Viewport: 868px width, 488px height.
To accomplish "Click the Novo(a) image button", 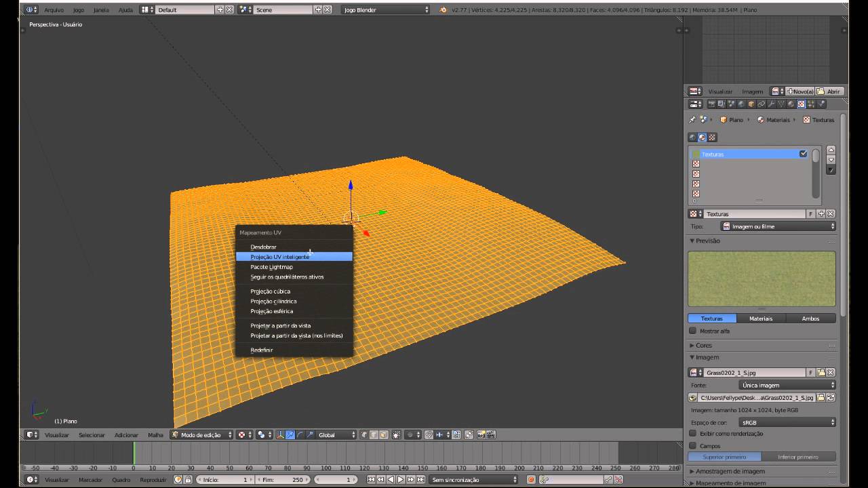I will click(800, 91).
